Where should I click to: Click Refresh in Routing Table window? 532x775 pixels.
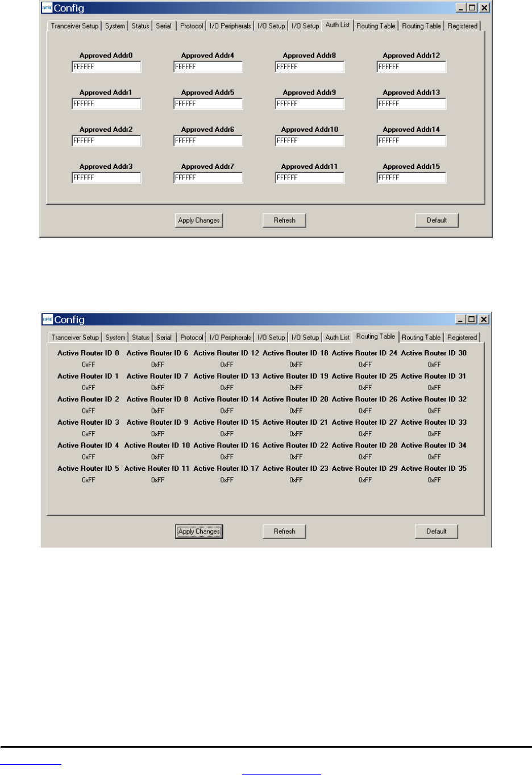click(x=285, y=532)
